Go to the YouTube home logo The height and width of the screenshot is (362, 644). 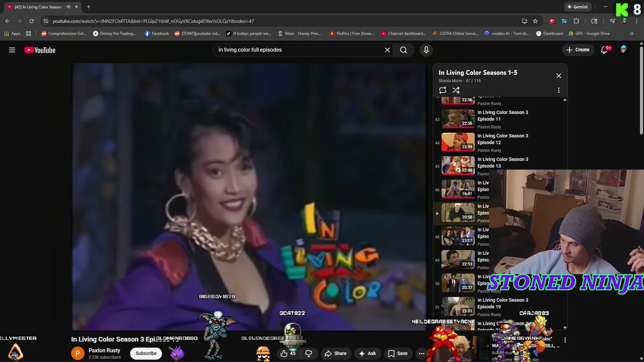[x=40, y=50]
